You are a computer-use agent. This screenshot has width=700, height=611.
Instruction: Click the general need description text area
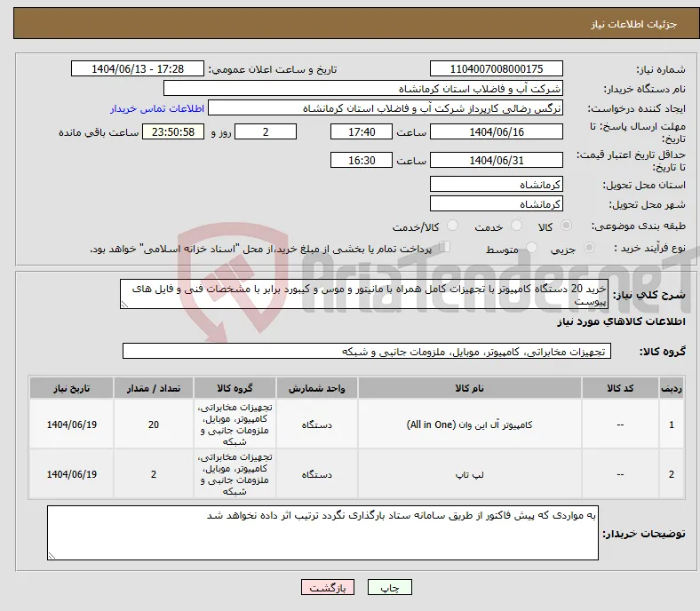(x=364, y=294)
